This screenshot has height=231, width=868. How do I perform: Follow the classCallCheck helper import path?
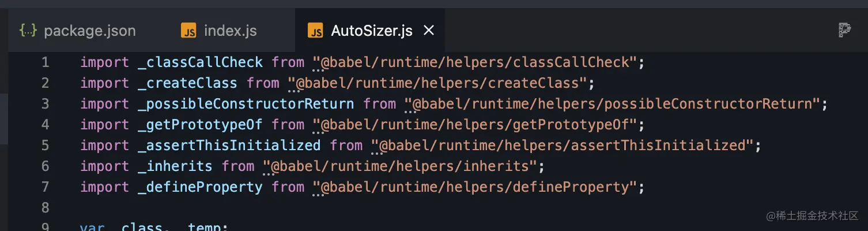point(478,62)
